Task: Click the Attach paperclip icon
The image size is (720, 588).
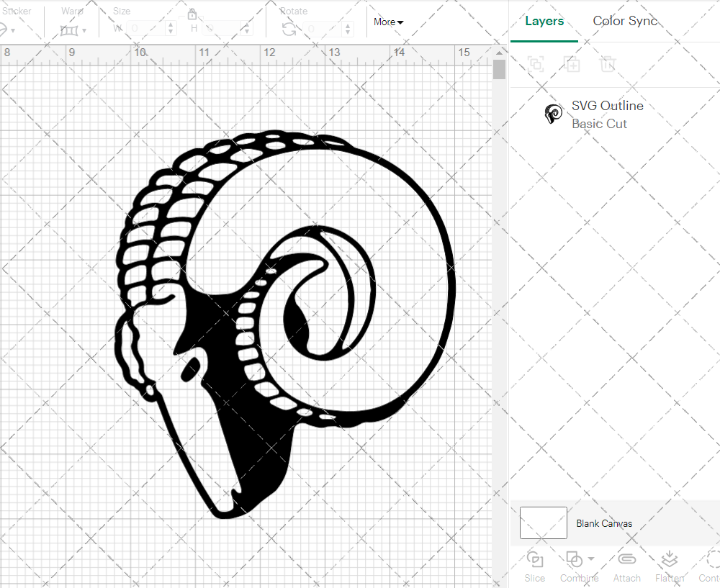Action: click(627, 559)
